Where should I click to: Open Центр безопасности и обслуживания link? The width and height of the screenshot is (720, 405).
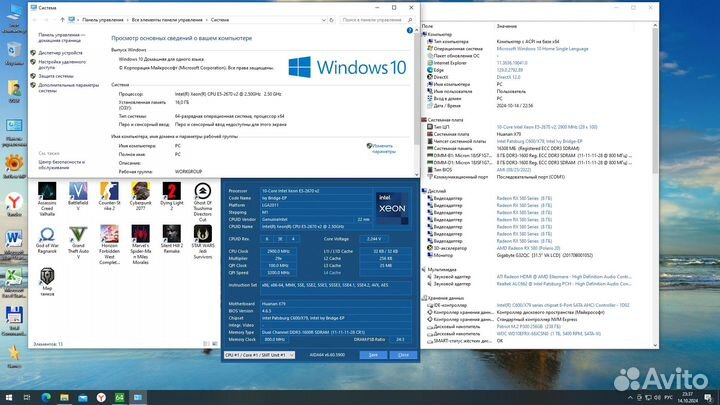click(x=62, y=165)
